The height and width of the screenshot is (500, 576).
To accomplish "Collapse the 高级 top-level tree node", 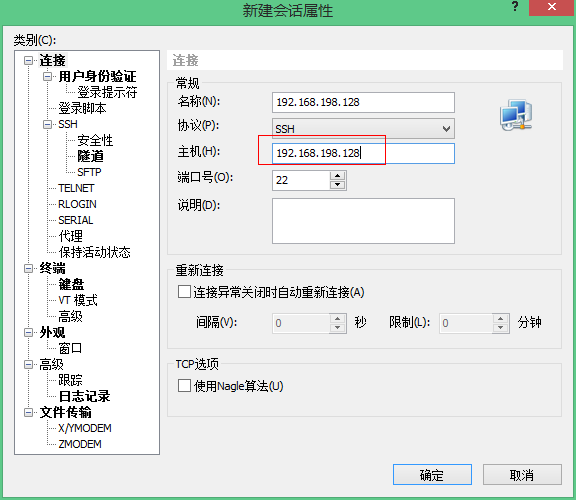I will 28,364.
